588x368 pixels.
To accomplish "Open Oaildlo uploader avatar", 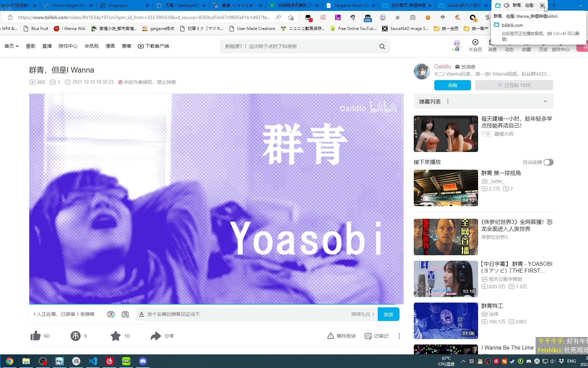I will click(422, 71).
